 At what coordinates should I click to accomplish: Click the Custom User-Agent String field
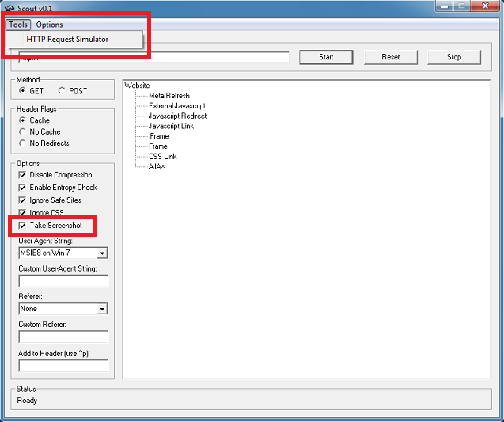63,280
